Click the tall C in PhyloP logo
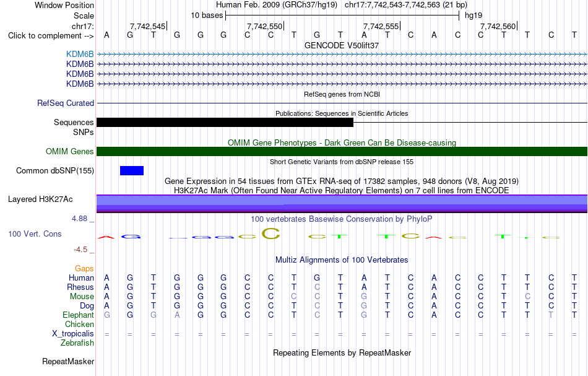588x376 pixels. point(270,234)
